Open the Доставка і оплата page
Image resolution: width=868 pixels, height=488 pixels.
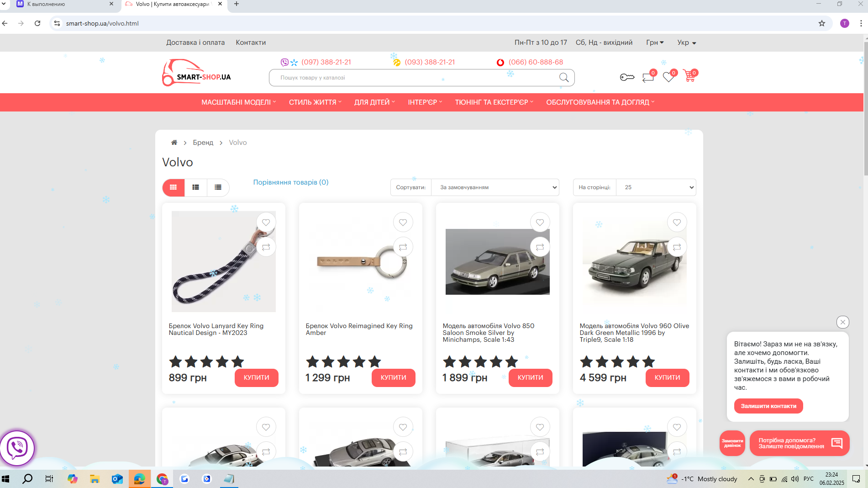(x=195, y=42)
